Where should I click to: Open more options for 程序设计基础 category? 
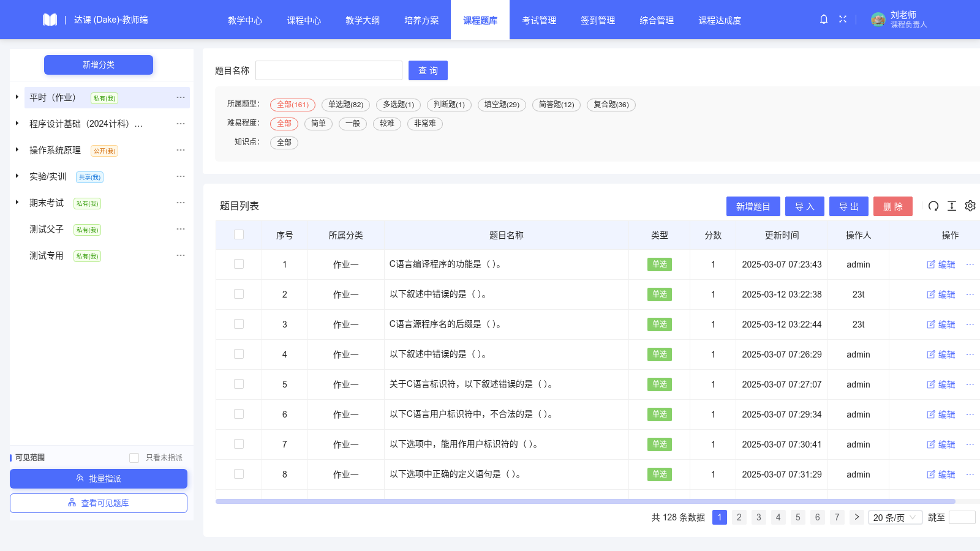pos(181,124)
